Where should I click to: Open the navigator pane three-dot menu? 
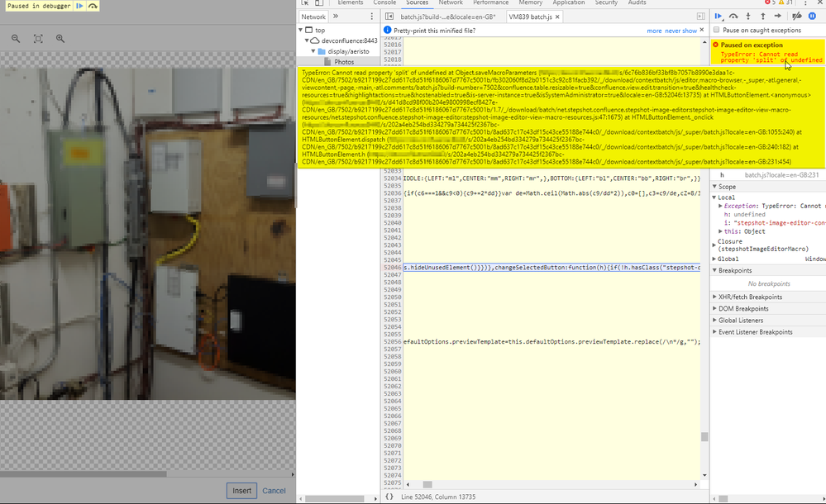[x=372, y=17]
